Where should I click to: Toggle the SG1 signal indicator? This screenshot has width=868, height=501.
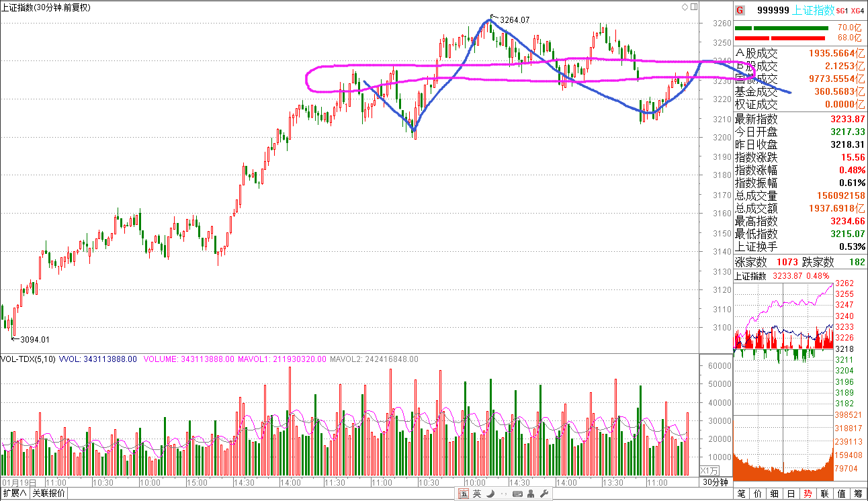click(x=842, y=10)
